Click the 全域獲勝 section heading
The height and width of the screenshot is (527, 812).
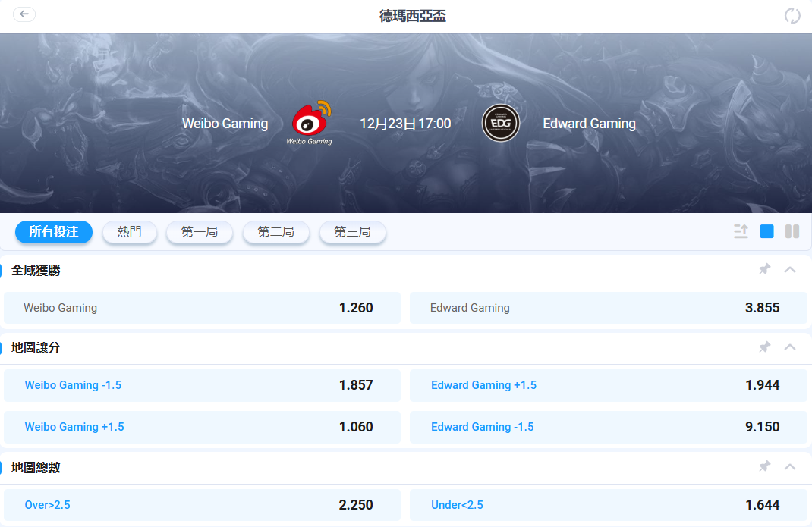click(x=36, y=270)
